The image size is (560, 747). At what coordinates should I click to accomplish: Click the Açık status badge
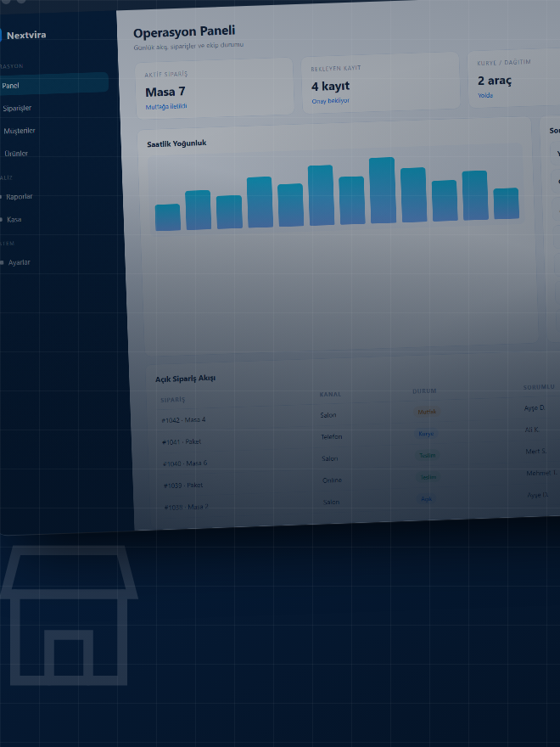426,499
